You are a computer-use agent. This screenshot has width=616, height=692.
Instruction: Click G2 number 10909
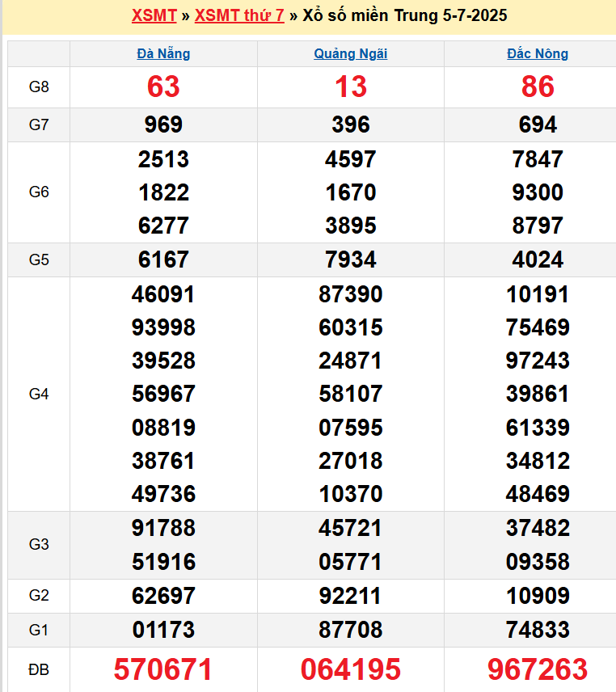point(538,597)
